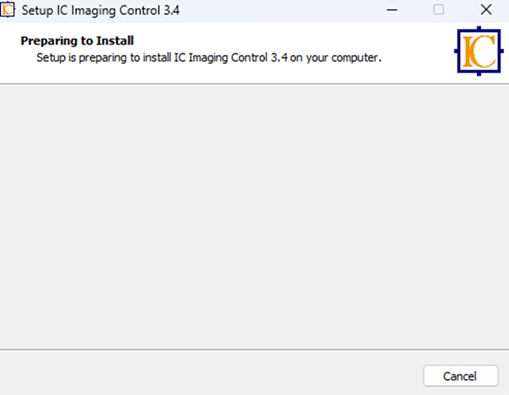Screen dimensions: 509x395
Task: Click the large orange IC logo
Action: [479, 51]
